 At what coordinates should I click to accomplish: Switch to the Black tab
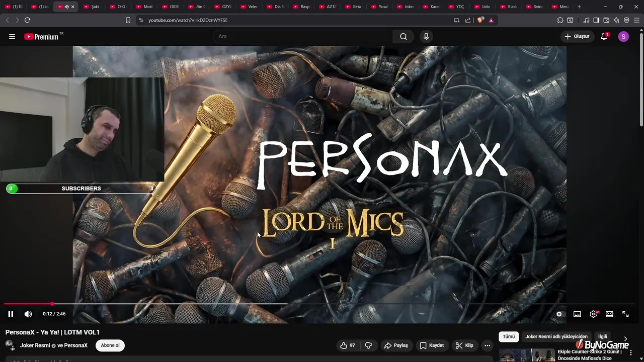[x=509, y=7]
